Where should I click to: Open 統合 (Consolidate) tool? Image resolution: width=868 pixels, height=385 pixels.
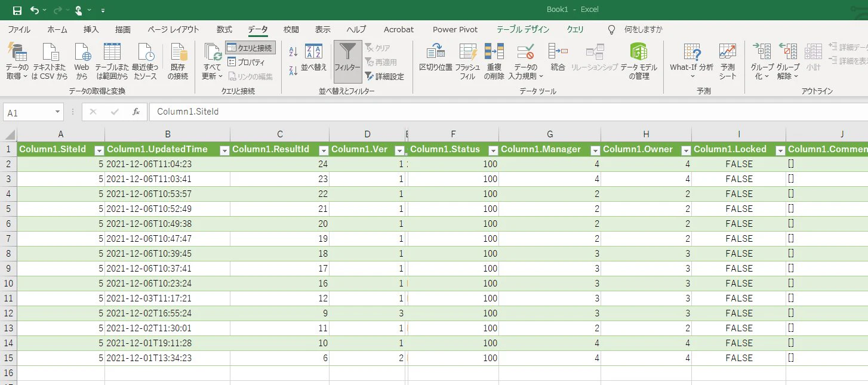click(558, 58)
